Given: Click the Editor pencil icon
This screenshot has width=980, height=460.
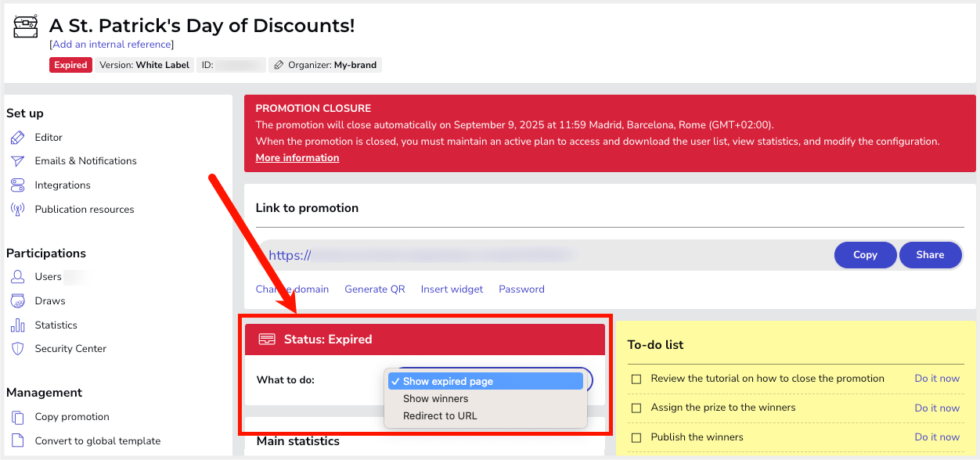Looking at the screenshot, I should [x=17, y=138].
